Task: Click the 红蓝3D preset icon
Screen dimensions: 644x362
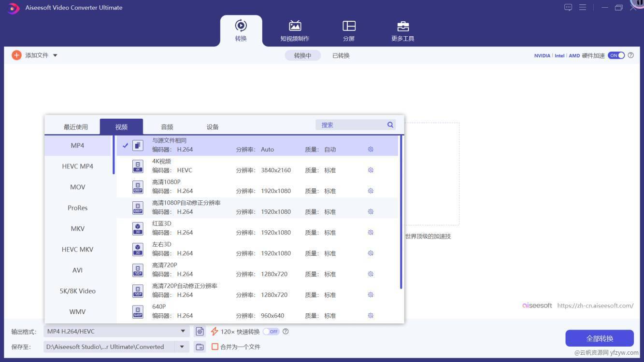Action: pyautogui.click(x=138, y=228)
